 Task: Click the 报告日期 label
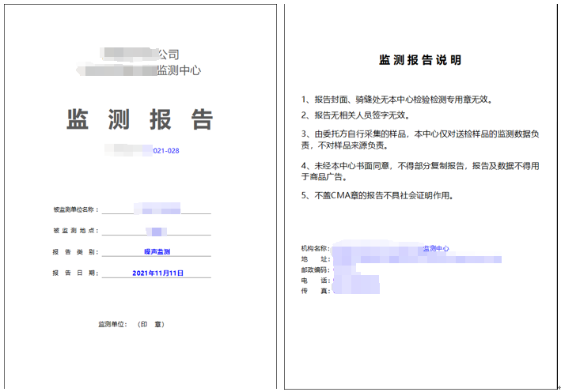coord(75,273)
